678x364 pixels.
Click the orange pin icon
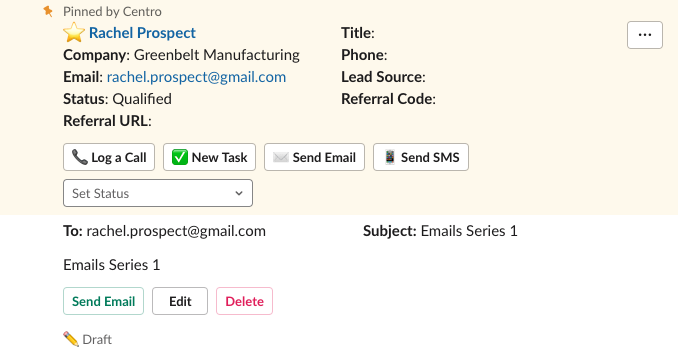[48, 11]
